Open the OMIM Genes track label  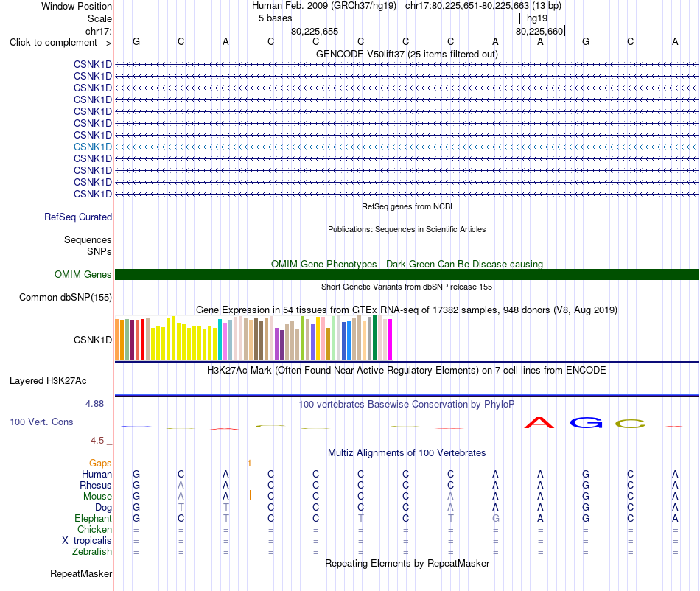point(83,275)
